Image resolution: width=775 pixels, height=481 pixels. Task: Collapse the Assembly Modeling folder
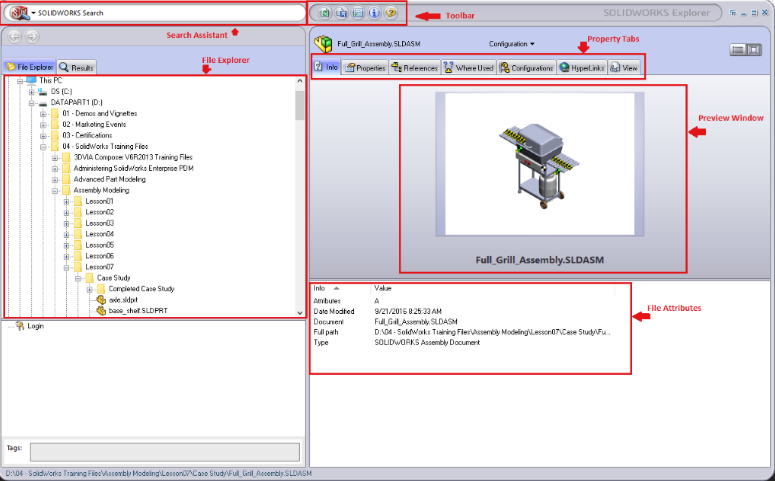coord(54,190)
